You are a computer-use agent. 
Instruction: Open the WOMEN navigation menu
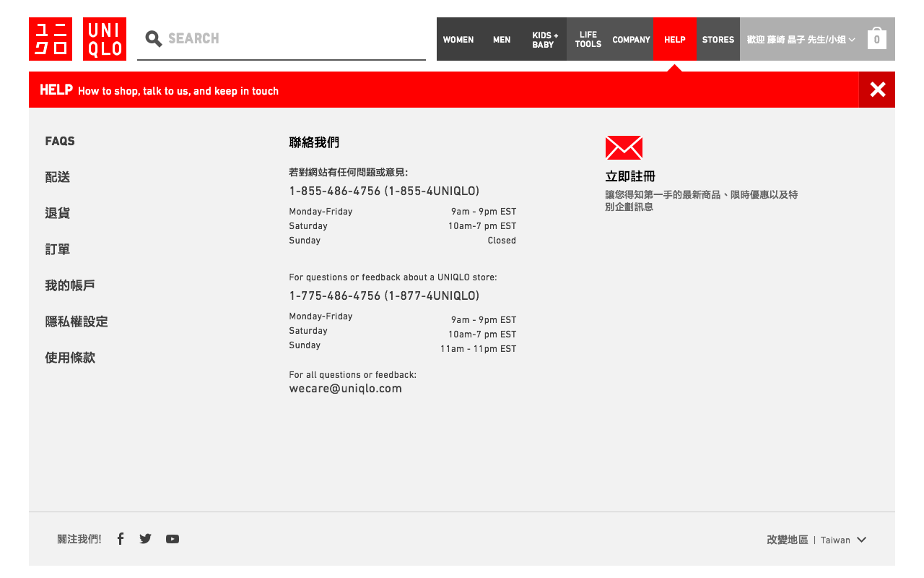click(x=458, y=40)
